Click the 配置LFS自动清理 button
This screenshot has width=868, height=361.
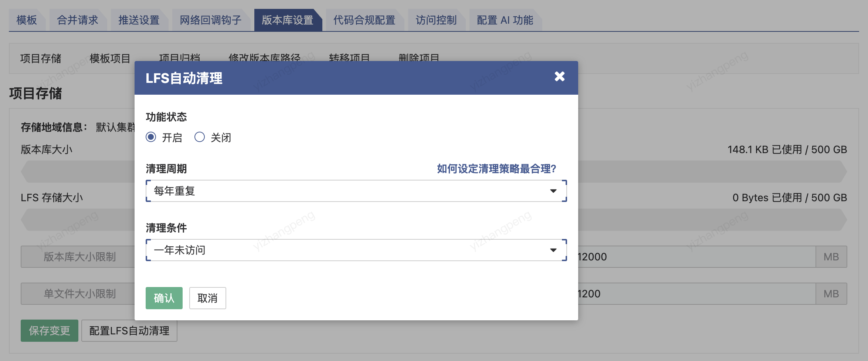[x=129, y=331]
